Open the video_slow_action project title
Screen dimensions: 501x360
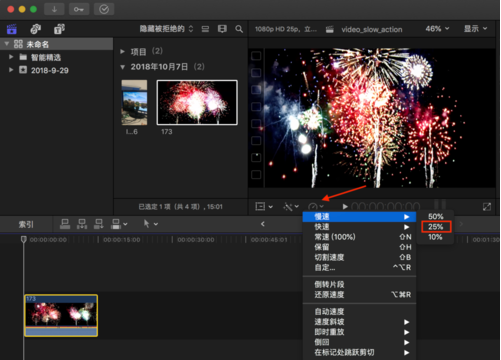point(371,29)
